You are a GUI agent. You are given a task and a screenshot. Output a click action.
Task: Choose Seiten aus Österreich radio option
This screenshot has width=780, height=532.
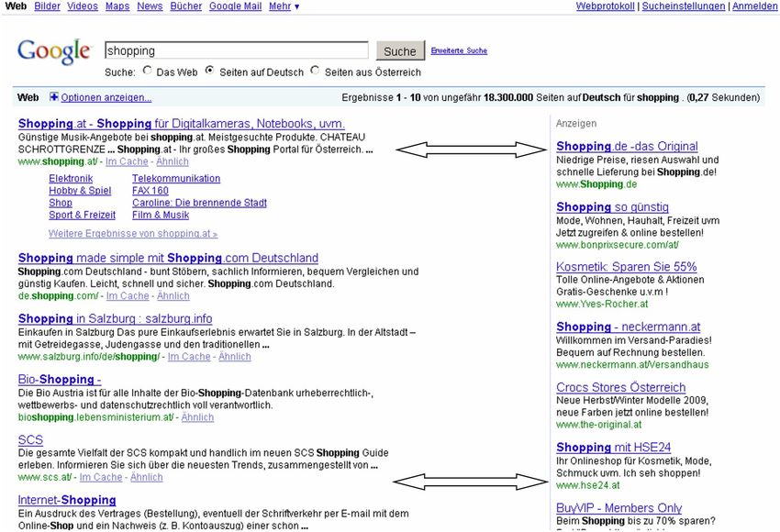[x=316, y=72]
